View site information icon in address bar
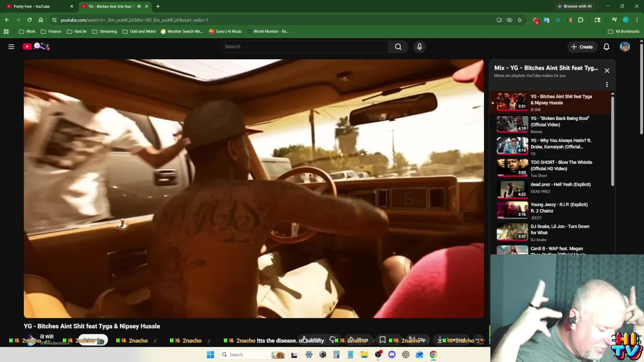 [54, 20]
